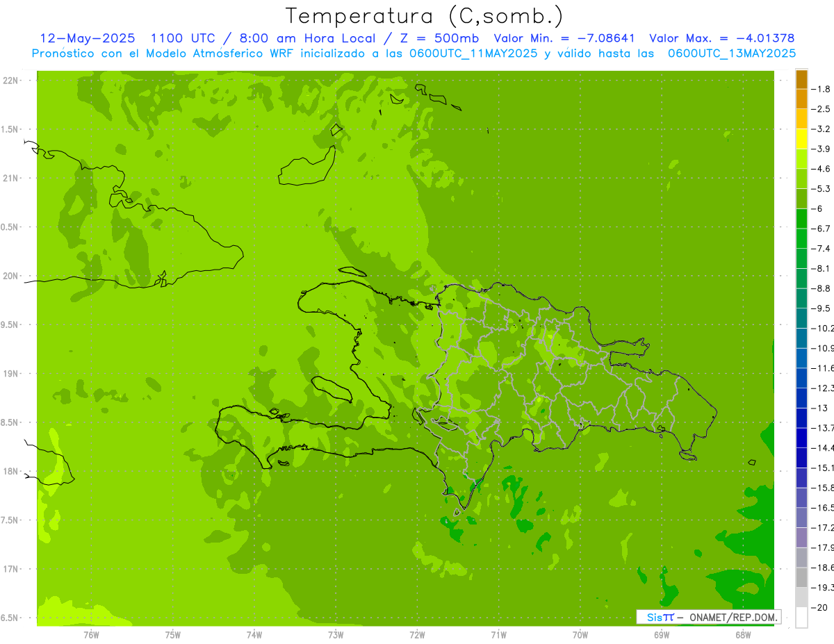Click the legend band between -8.1 and -8.8
The width and height of the screenshot is (834, 644).
coord(801,278)
